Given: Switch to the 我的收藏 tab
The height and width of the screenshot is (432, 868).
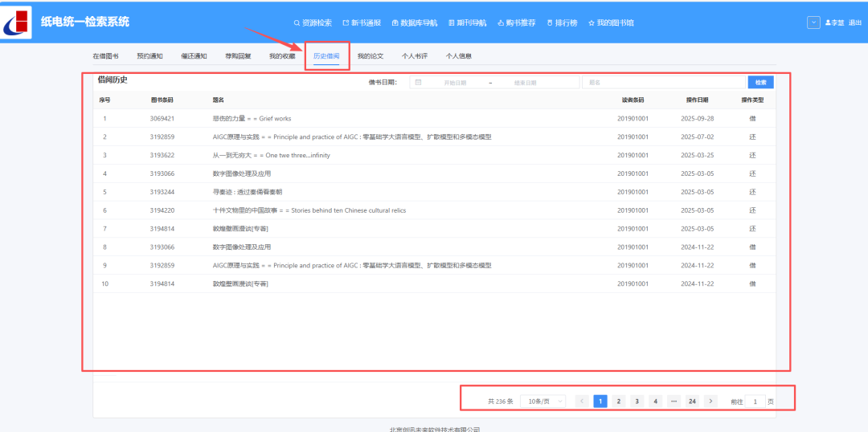Looking at the screenshot, I should [x=282, y=56].
